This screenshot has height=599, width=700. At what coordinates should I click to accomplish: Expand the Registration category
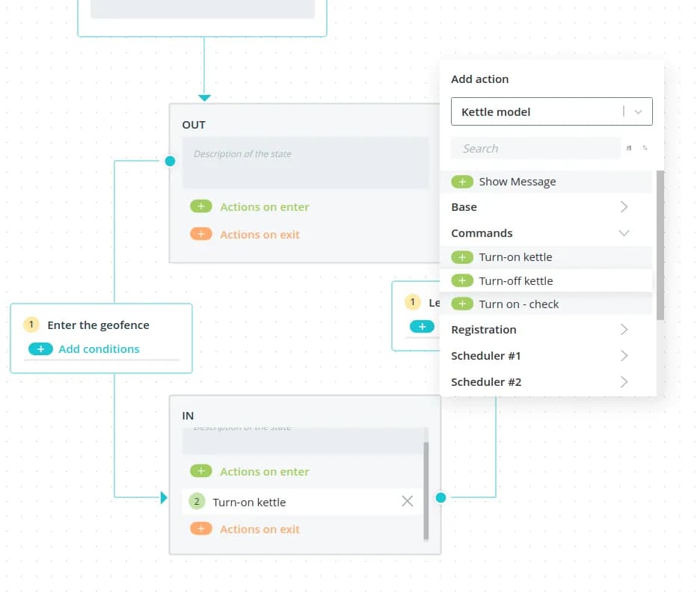pos(624,330)
